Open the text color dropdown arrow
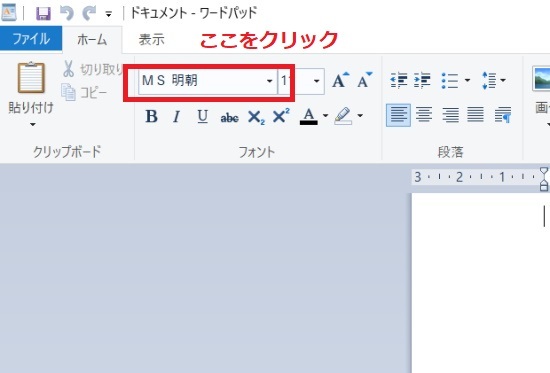This screenshot has width=550, height=373. point(326,115)
